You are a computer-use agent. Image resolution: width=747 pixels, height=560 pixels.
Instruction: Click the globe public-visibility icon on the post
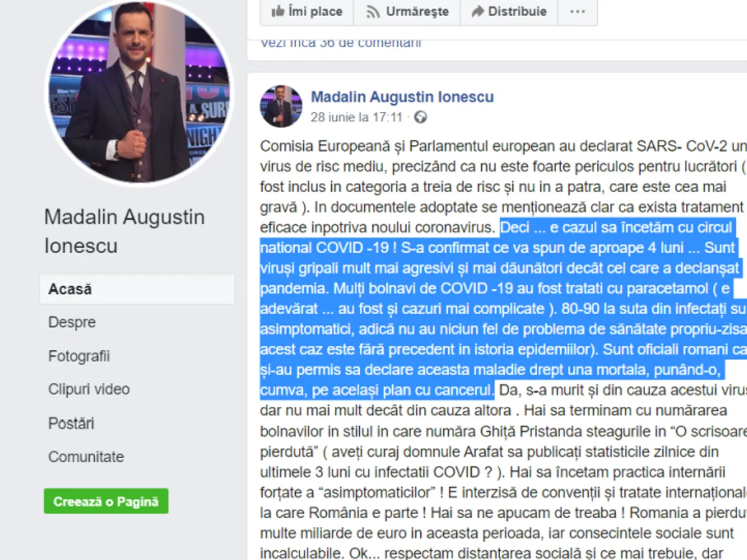coord(421,117)
